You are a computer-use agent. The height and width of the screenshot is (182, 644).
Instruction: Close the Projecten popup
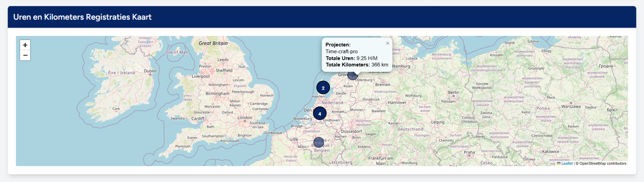(x=387, y=43)
